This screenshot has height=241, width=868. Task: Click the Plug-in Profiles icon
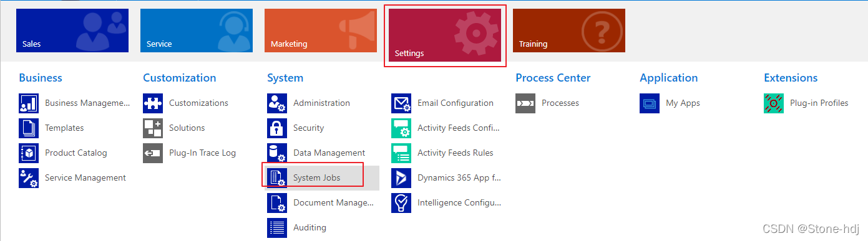[774, 103]
